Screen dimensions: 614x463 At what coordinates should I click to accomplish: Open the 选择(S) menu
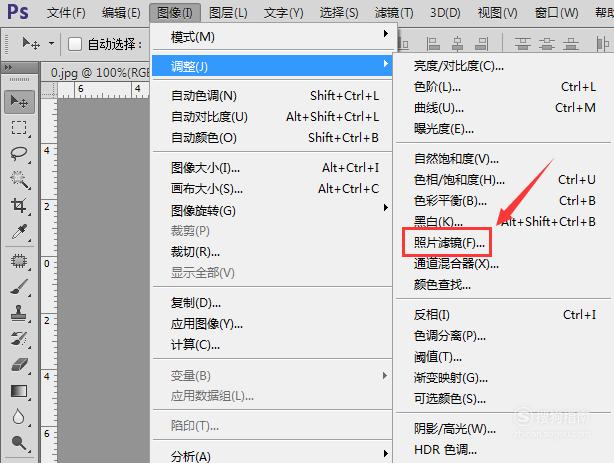click(339, 13)
